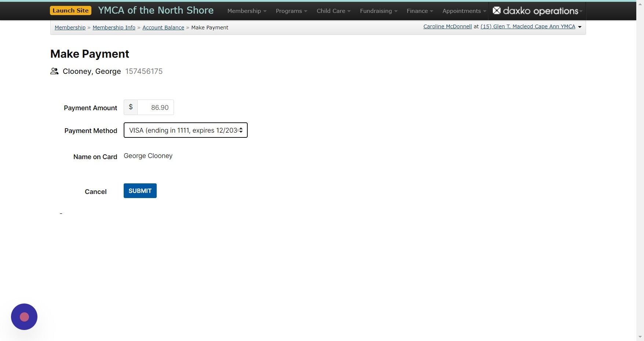Step to the next payment method option
This screenshot has width=644, height=341.
click(x=241, y=132)
